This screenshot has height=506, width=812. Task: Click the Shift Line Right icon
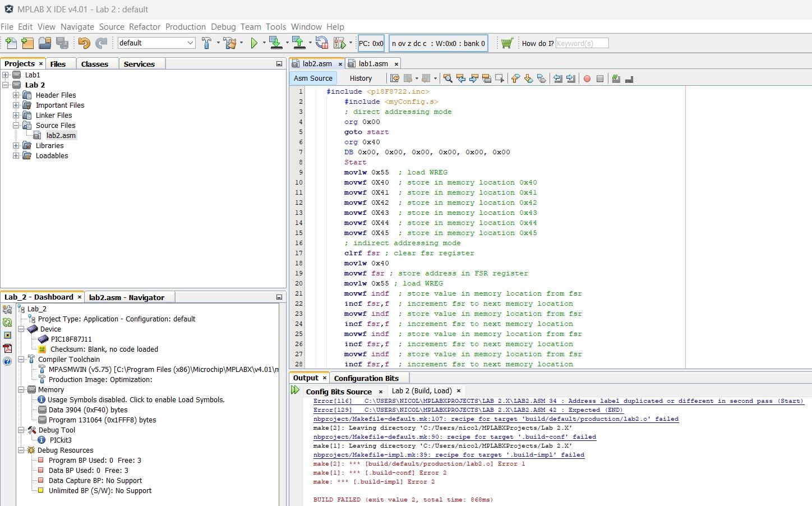tap(572, 78)
